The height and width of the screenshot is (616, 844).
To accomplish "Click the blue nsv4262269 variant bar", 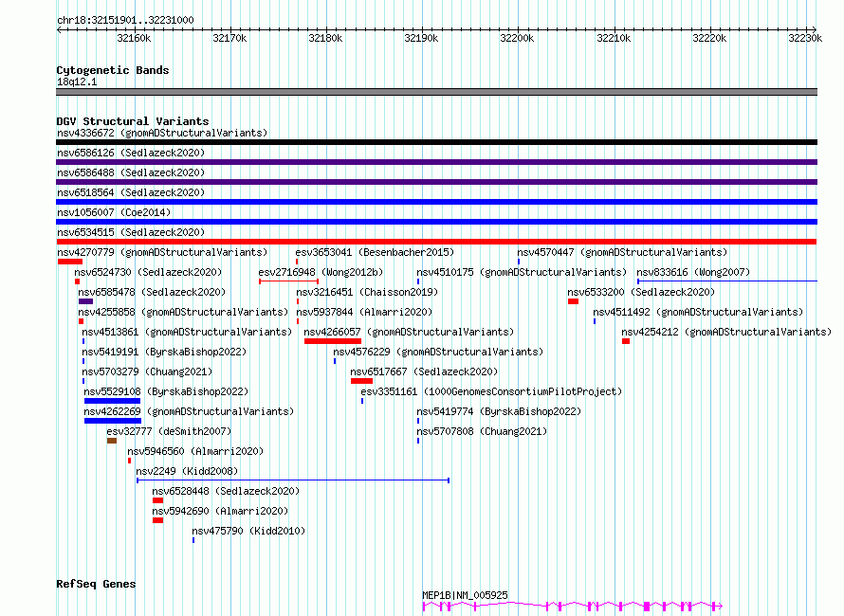I will pyautogui.click(x=113, y=421).
